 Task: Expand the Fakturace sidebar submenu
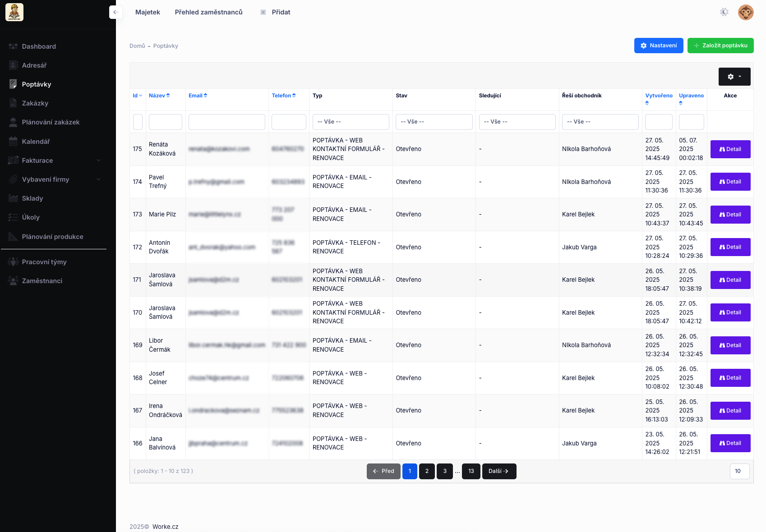pyautogui.click(x=37, y=160)
